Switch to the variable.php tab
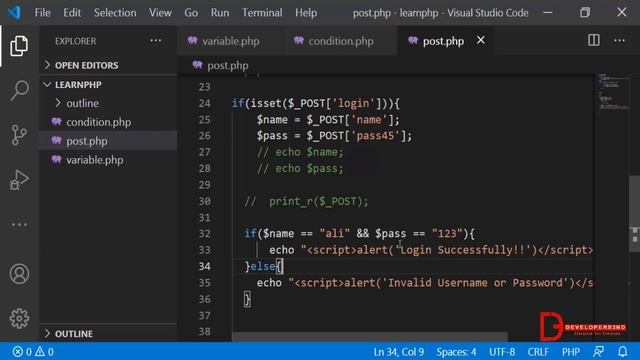The image size is (640, 360). coord(229,41)
